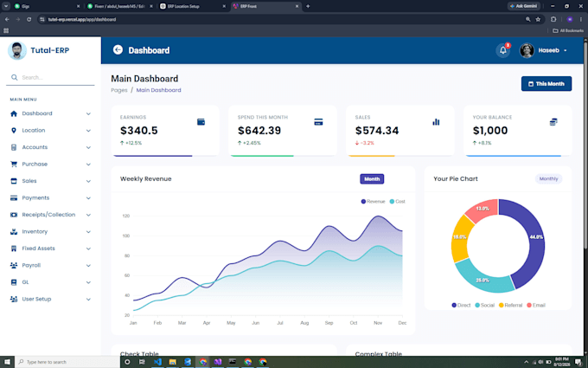Viewport: 588px width, 368px height.
Task: Click the Purchase cart icon in sidebar
Action: point(14,165)
